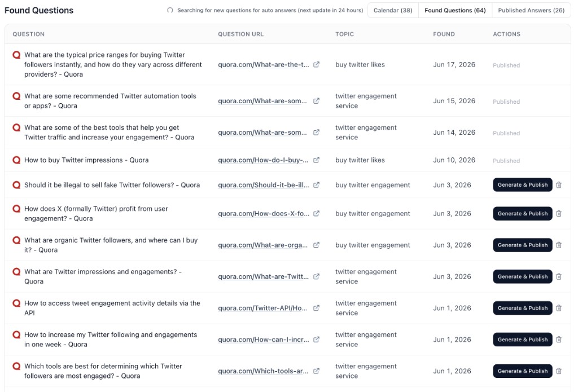Click Quora icon beside How to buy Twitter impressions
578x392 pixels.
click(16, 160)
